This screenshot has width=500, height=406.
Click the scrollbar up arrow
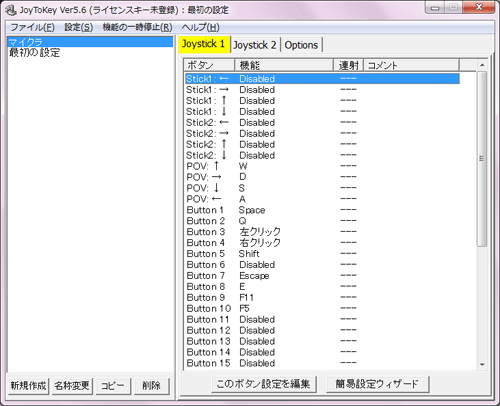482,65
